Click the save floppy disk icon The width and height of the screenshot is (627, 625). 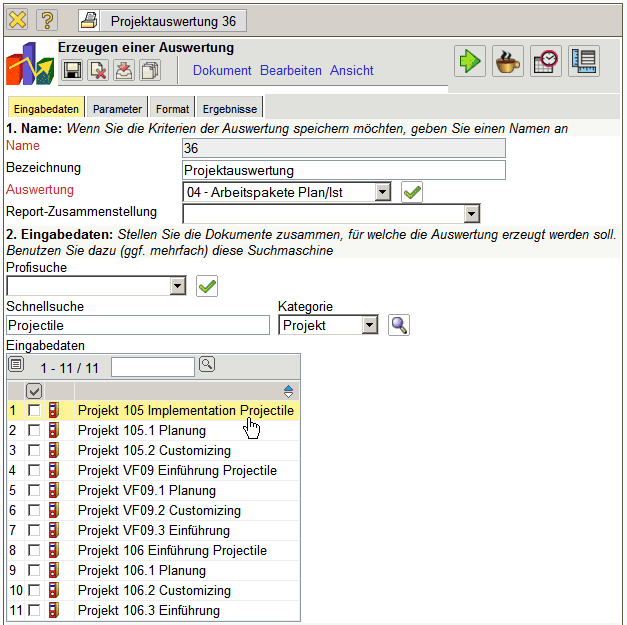(72, 70)
